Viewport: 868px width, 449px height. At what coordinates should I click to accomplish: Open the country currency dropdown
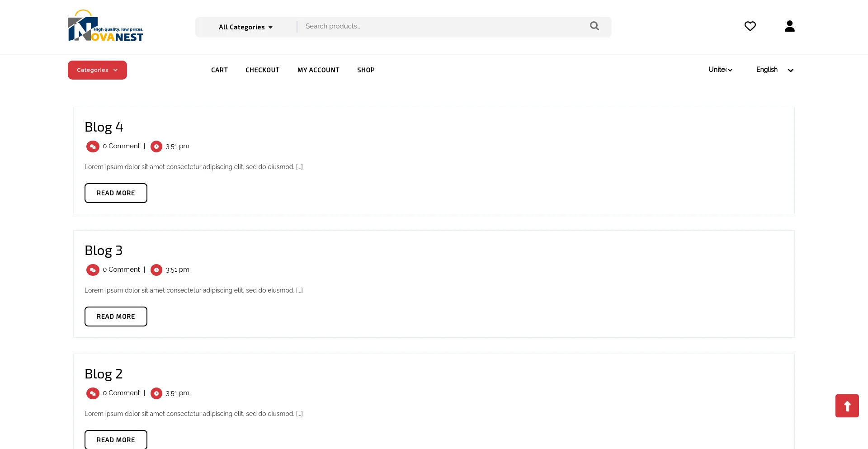[x=720, y=70]
